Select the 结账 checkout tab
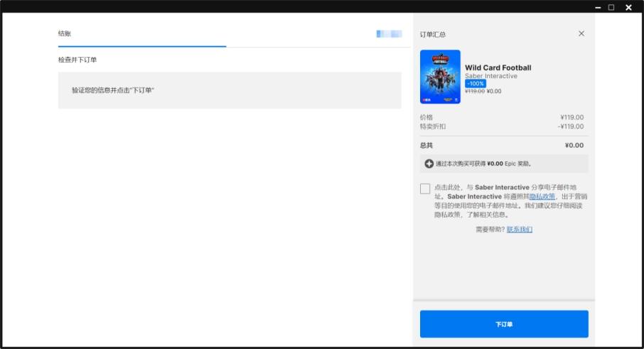The width and height of the screenshot is (644, 349). (65, 33)
